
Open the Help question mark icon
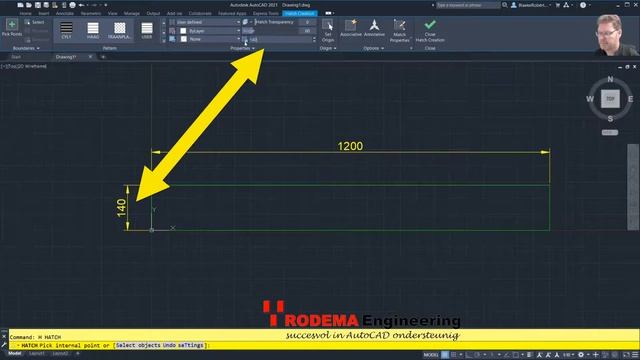click(x=583, y=5)
